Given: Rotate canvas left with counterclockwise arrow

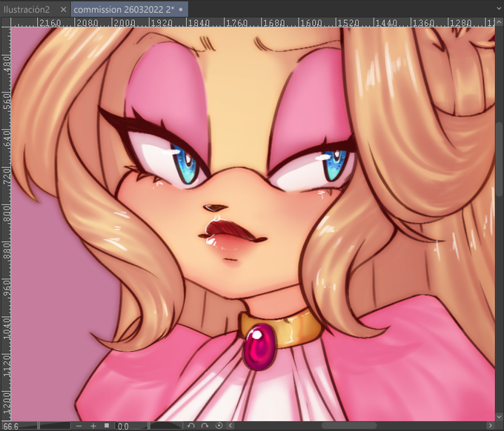Looking at the screenshot, I should tap(191, 426).
